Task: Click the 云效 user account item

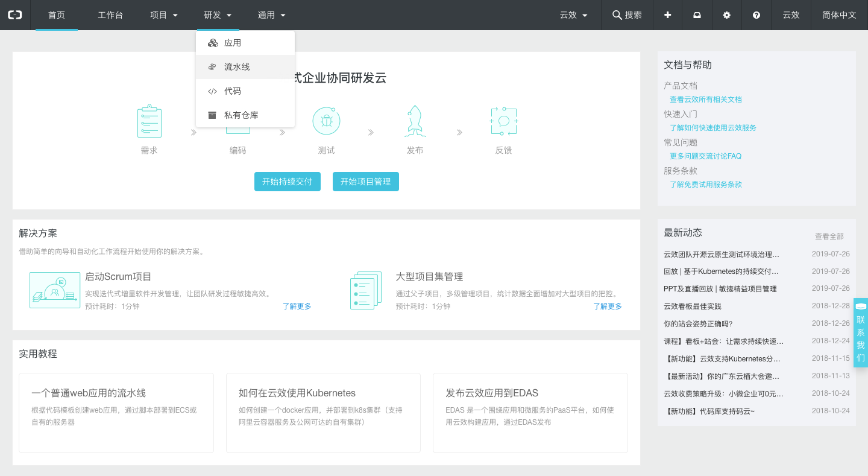Action: (x=791, y=15)
